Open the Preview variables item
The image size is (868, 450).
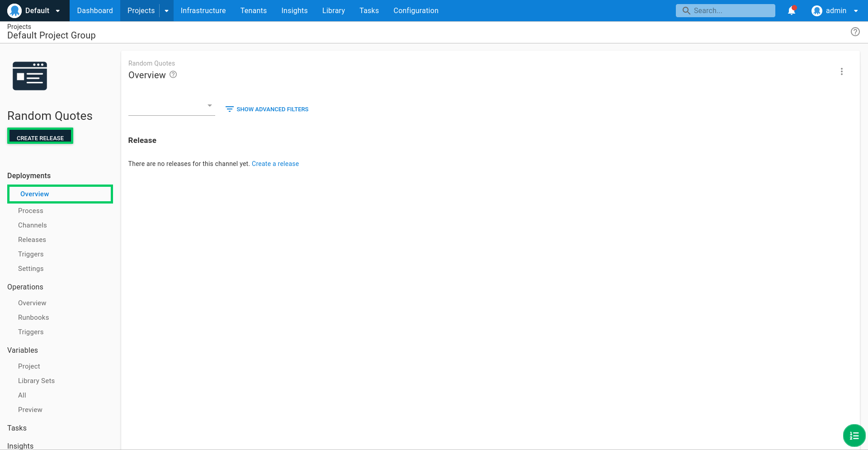30,410
